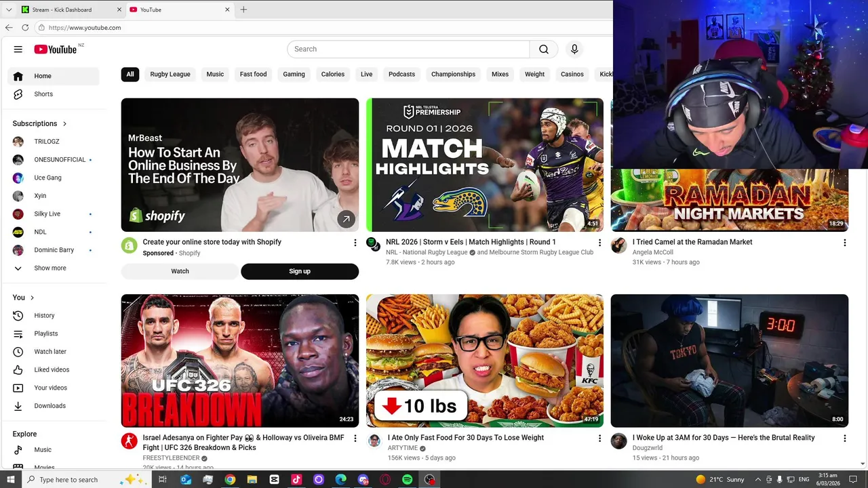The height and width of the screenshot is (488, 868).
Task: Play the 3AM wake-up video thumbnail
Action: click(x=730, y=361)
